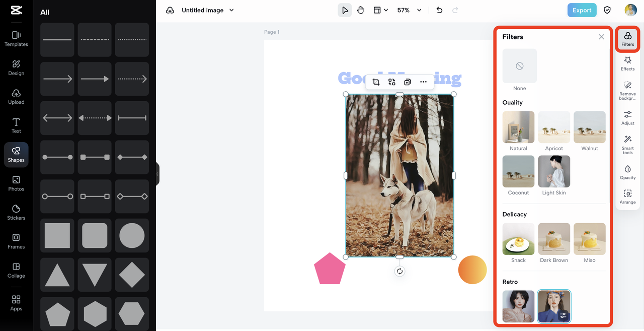The image size is (644, 331).
Task: Insert the dashed line shape
Action: point(95,40)
